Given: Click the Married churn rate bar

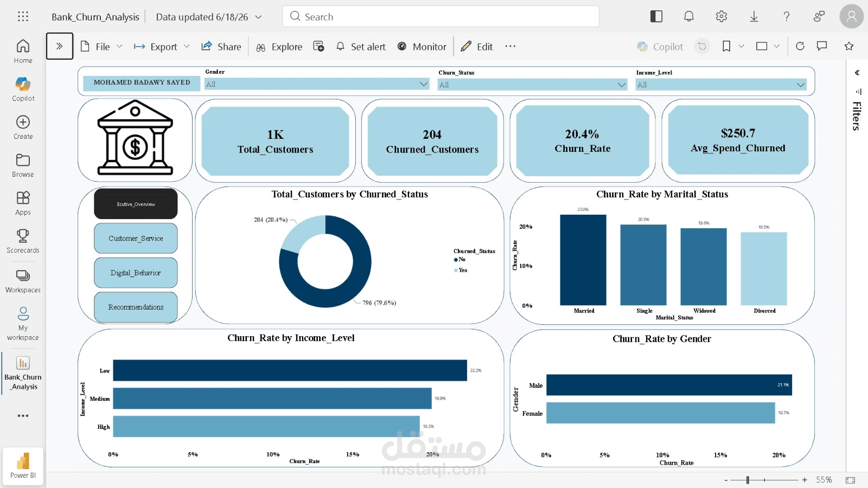Looking at the screenshot, I should coord(583,260).
